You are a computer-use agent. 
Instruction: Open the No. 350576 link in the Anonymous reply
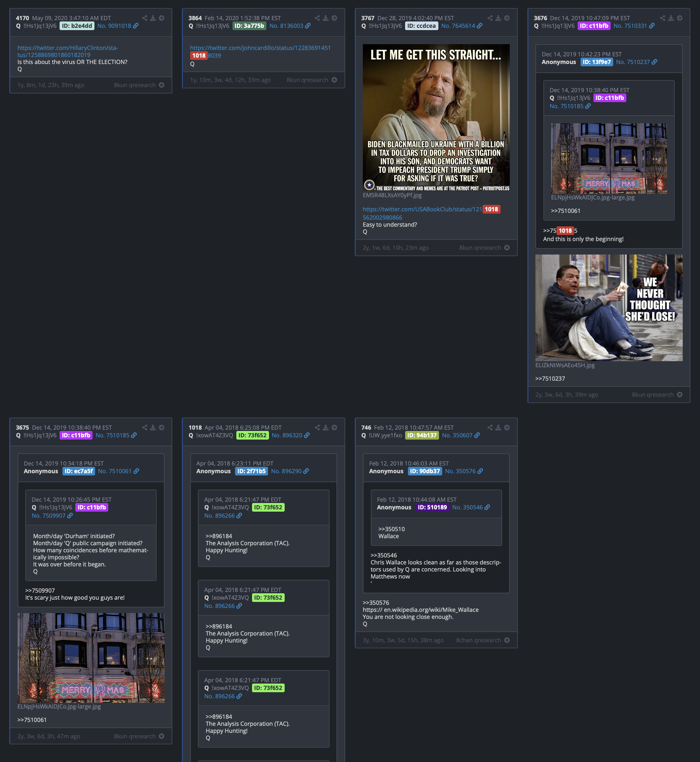tap(460, 471)
